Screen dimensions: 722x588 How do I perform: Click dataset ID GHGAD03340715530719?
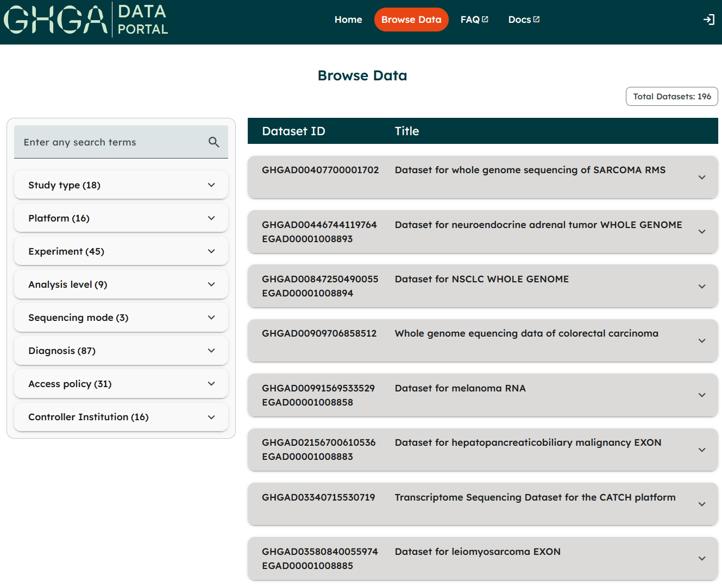coord(318,497)
